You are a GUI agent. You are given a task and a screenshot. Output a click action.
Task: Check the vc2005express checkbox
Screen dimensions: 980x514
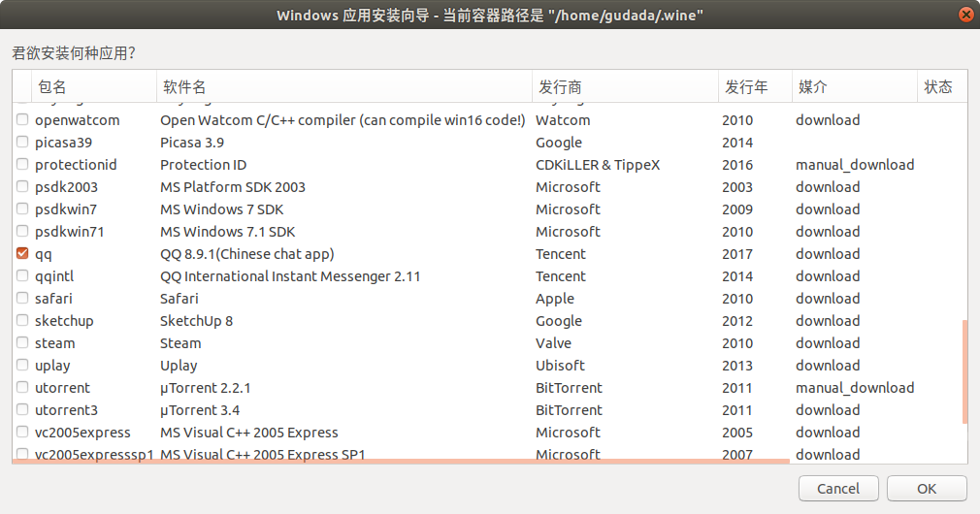click(x=22, y=432)
